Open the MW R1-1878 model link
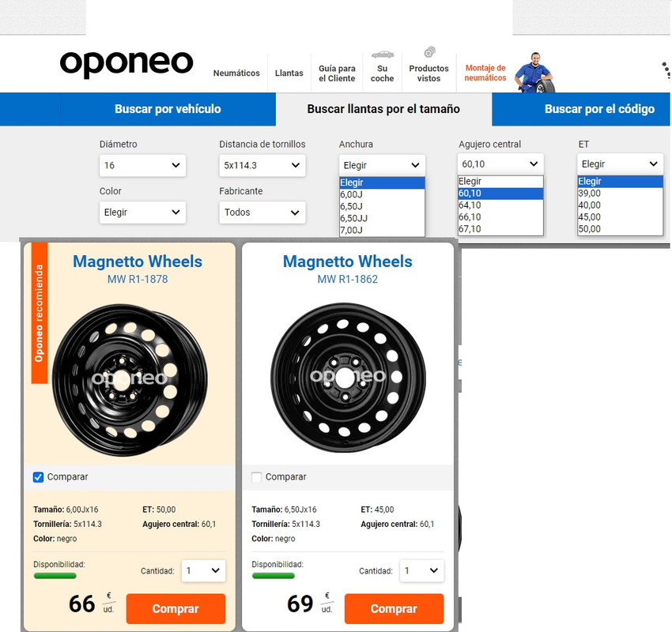The height and width of the screenshot is (632, 672). pos(138,279)
